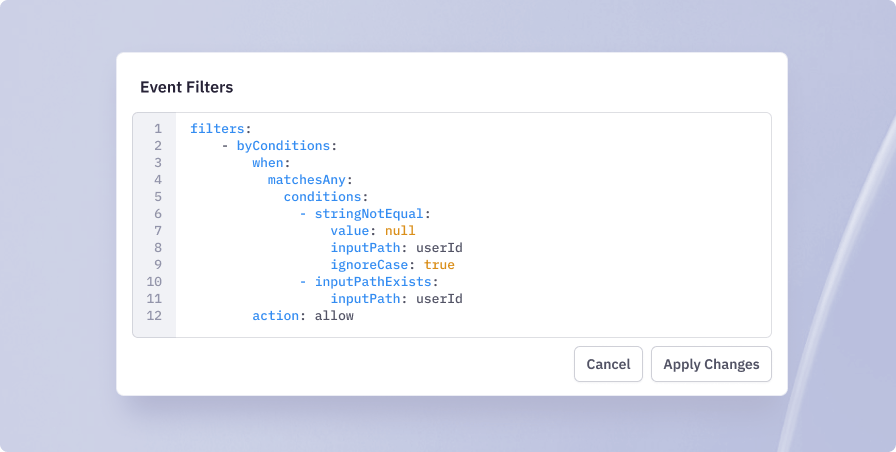Click line number 12 in gutter
The height and width of the screenshot is (452, 896).
[x=154, y=315]
